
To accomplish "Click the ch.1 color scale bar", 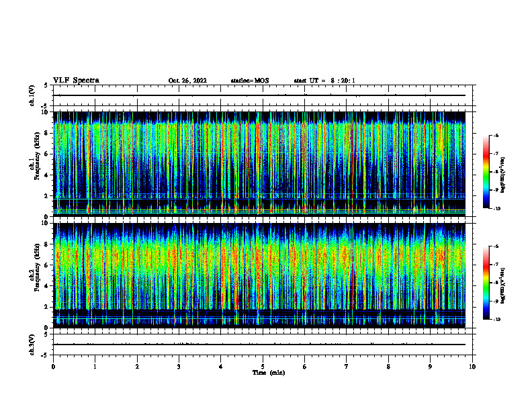I will (486, 172).
